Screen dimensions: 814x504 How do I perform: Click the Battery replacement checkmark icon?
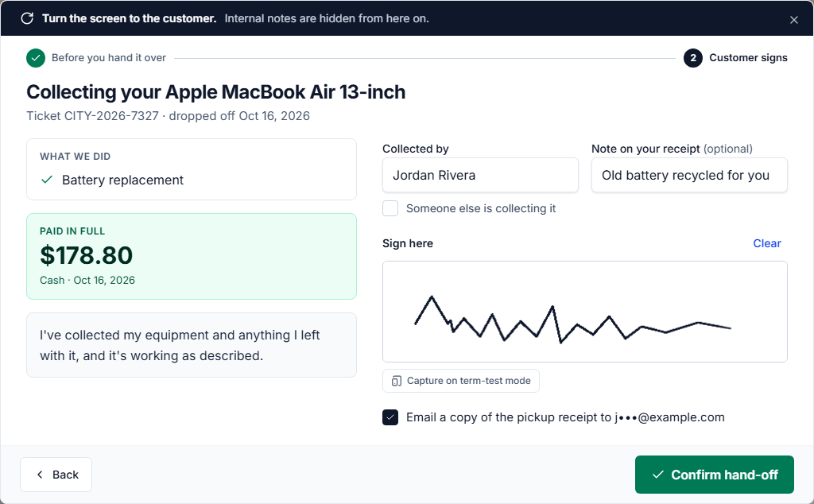click(x=47, y=180)
